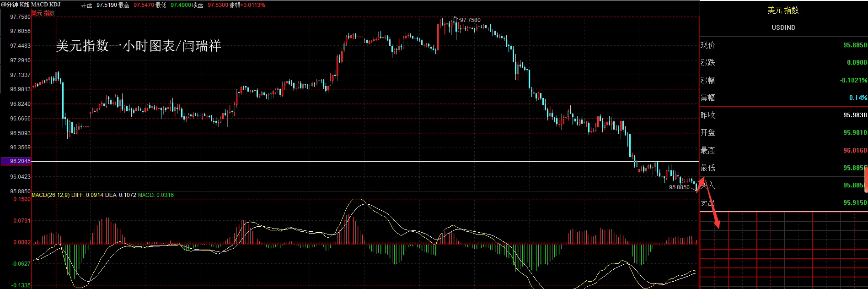Click the 97.4483 price axis label
The width and height of the screenshot is (868, 289).
point(21,46)
